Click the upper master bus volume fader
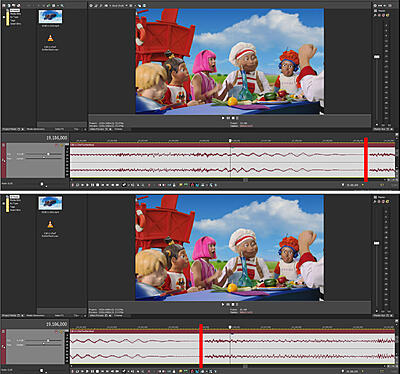 pos(377,57)
